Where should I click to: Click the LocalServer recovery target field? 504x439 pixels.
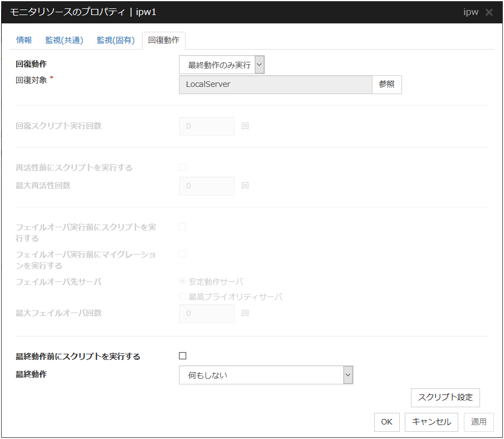coord(275,84)
